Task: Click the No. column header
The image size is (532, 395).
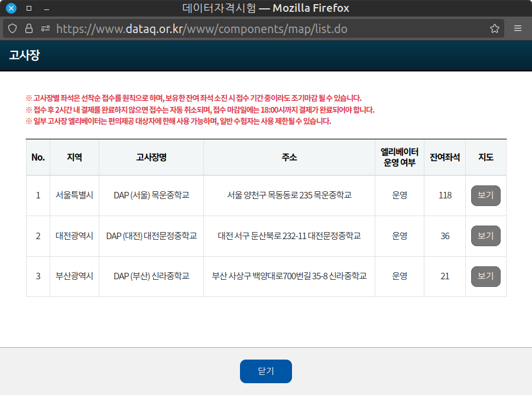Action: coord(38,157)
